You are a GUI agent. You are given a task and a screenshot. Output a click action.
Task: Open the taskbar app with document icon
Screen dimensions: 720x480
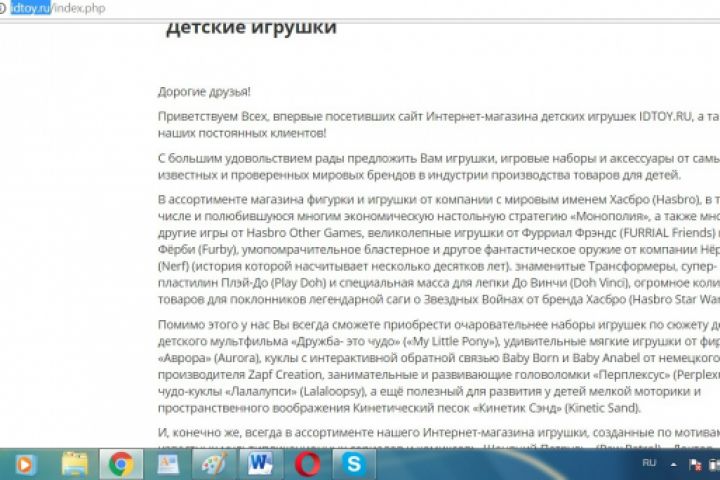(x=168, y=464)
